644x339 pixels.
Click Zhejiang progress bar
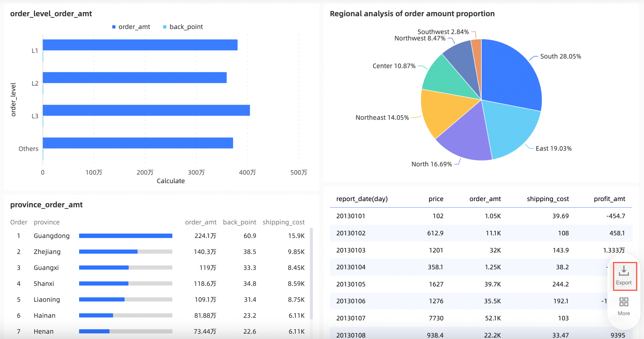[x=126, y=252]
